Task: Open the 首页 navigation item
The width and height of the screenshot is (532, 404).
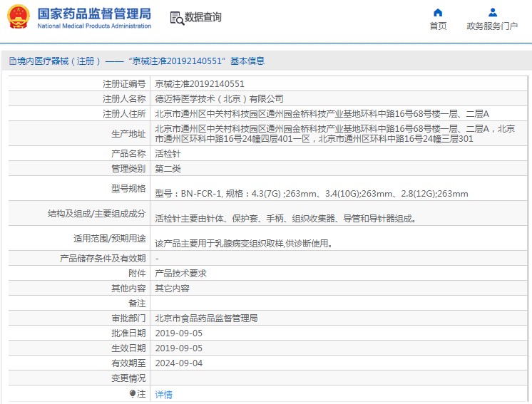Action: pyautogui.click(x=438, y=26)
